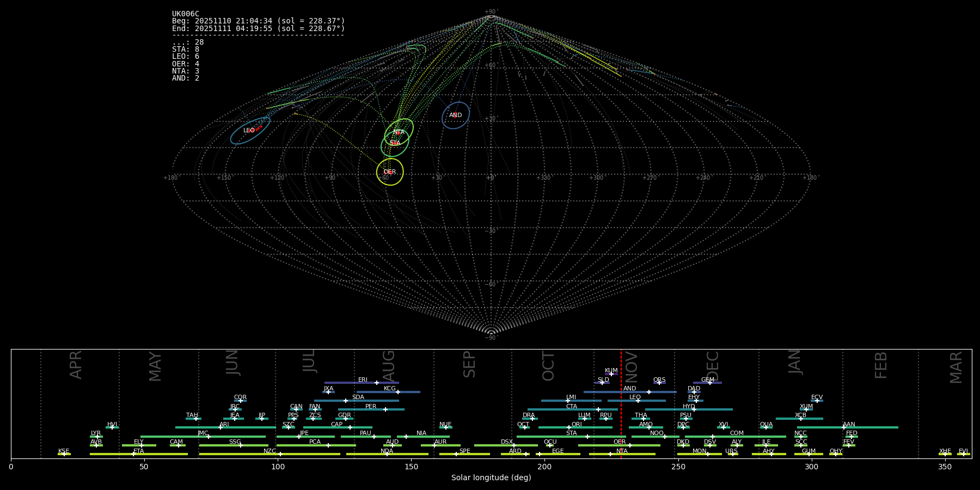
Task: Click the 'Solar longitude (deg)' axis label
Action: pos(491,477)
